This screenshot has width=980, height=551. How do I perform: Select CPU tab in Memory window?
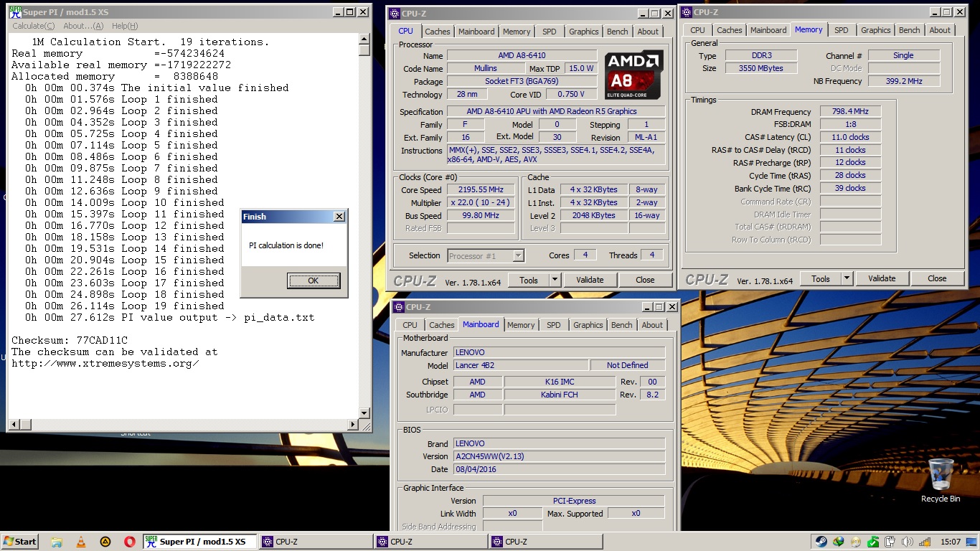click(697, 30)
